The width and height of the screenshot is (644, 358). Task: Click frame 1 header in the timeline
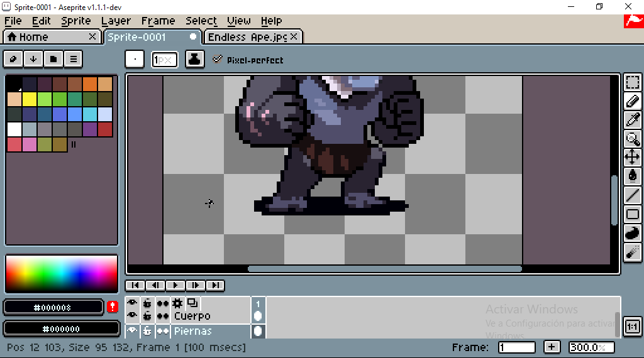(258, 303)
